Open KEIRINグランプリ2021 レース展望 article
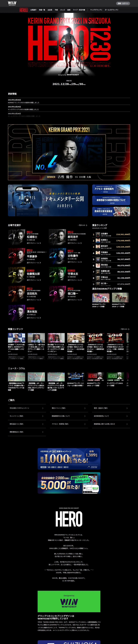Image resolution: width=138 pixels, height=644 pixels. tap(96, 377)
